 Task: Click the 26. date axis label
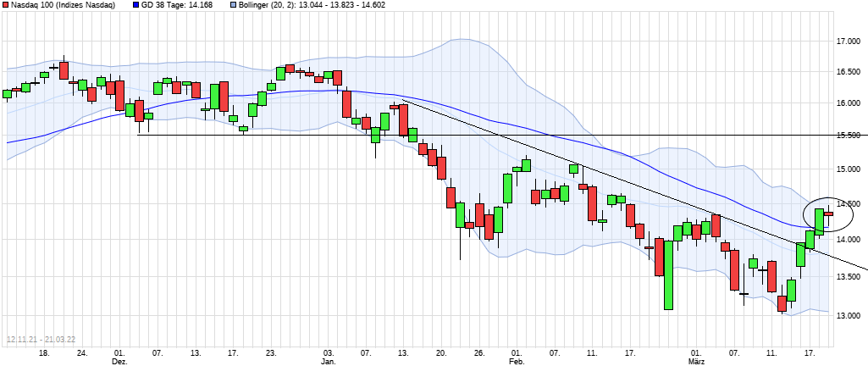tap(478, 352)
